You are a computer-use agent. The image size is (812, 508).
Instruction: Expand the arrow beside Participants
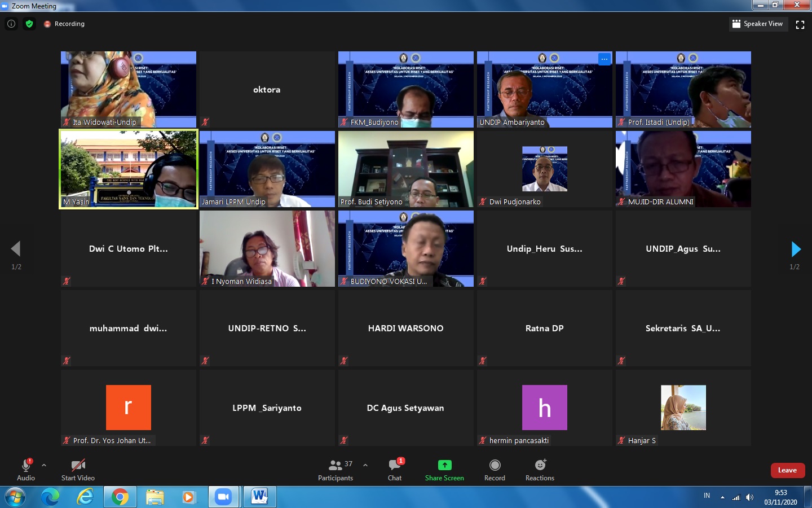(x=365, y=465)
